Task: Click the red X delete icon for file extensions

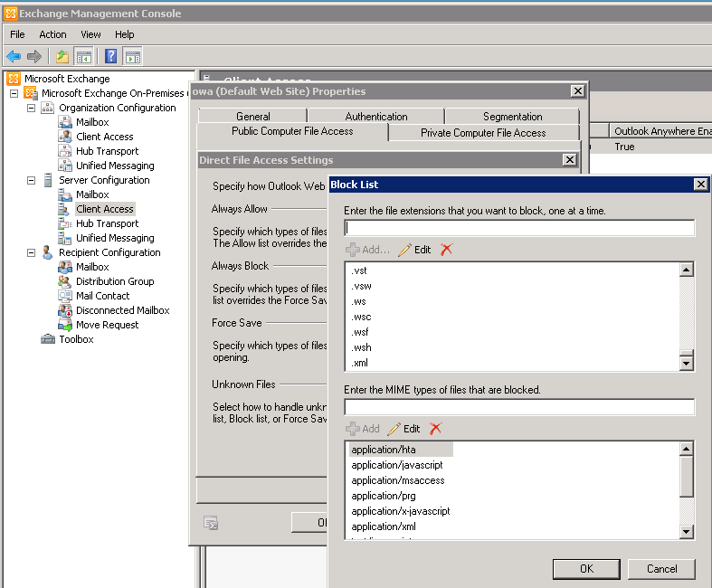Action: (x=446, y=250)
